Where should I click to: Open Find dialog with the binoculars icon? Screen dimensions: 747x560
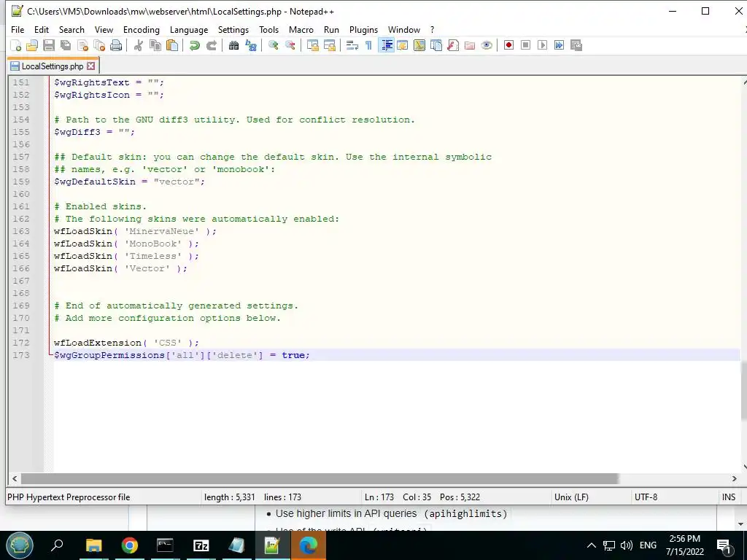[233, 45]
